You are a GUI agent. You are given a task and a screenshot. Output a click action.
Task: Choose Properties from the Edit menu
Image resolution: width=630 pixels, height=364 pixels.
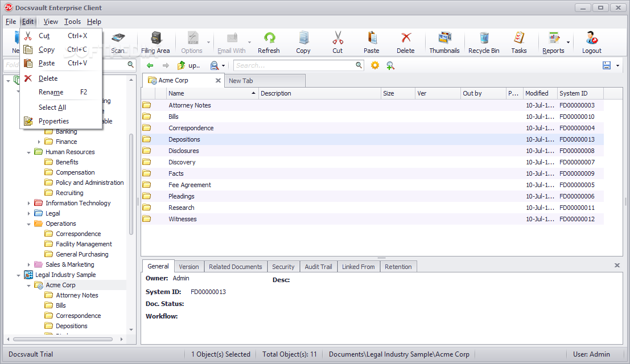61,121
